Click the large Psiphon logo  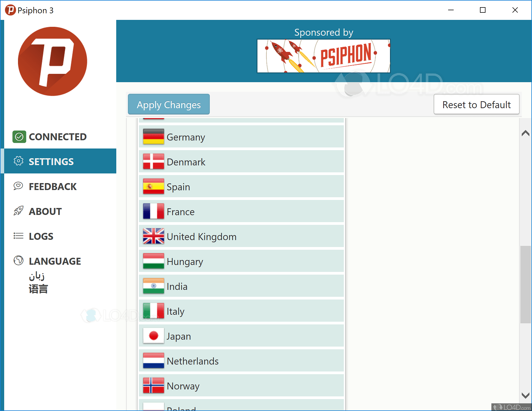pyautogui.click(x=53, y=61)
